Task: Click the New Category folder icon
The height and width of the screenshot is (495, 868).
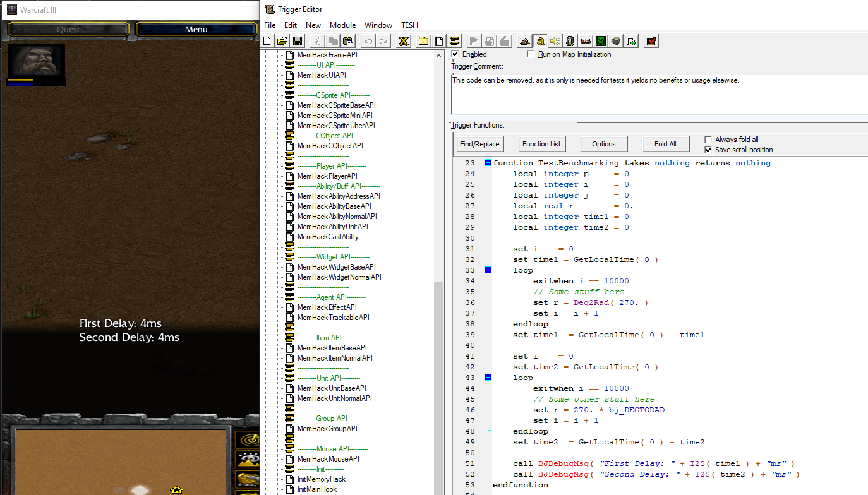Action: (x=423, y=41)
